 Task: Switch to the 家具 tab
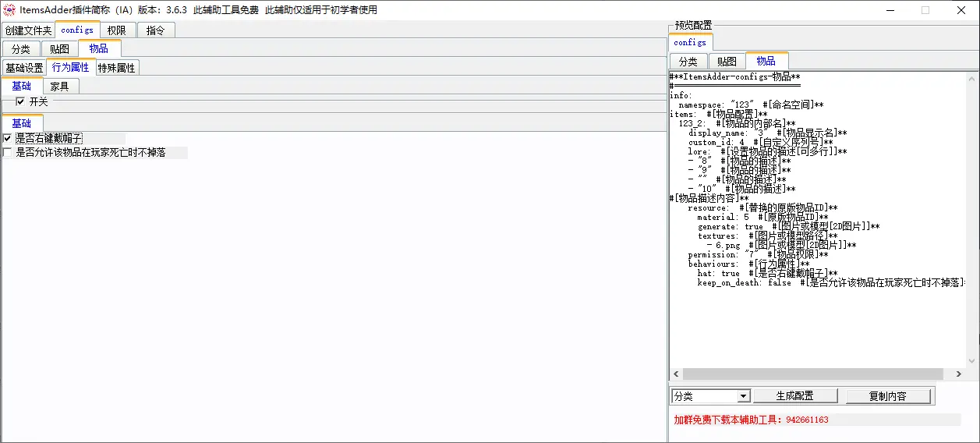60,87
